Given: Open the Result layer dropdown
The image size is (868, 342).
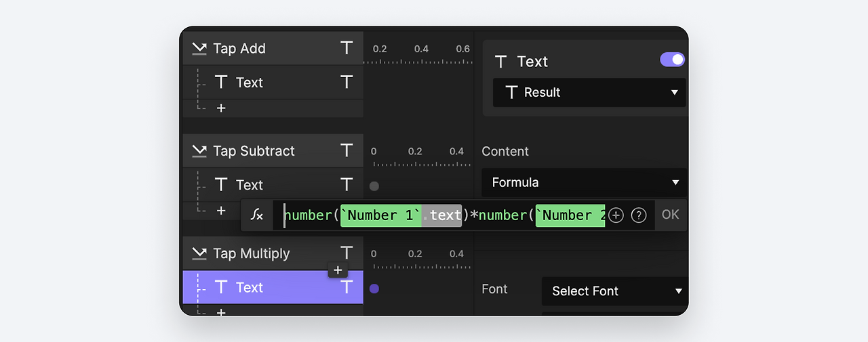Looking at the screenshot, I should pyautogui.click(x=589, y=93).
